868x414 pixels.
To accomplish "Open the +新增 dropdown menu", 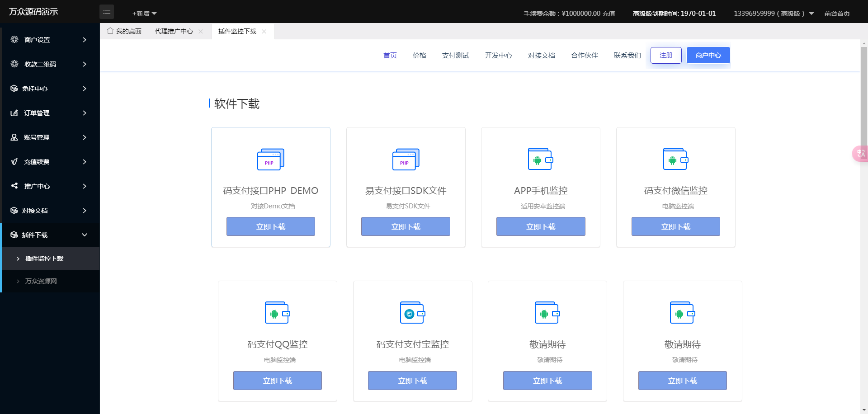I will pos(143,14).
